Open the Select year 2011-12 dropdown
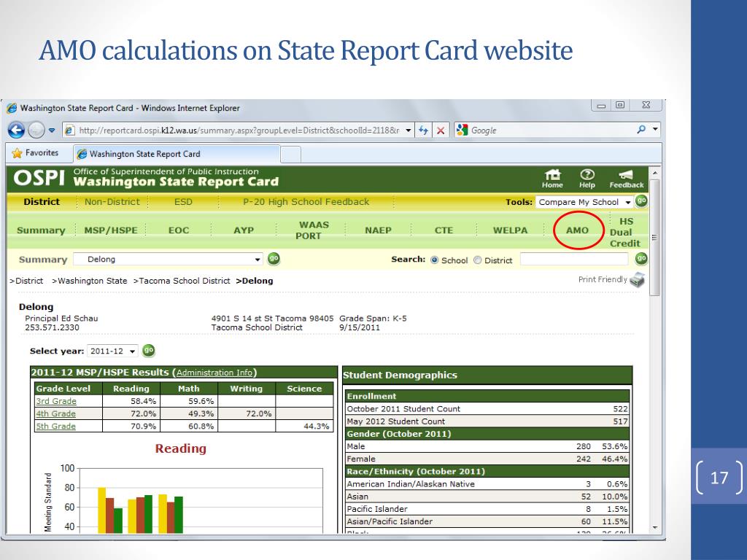The image size is (747, 560). (112, 351)
